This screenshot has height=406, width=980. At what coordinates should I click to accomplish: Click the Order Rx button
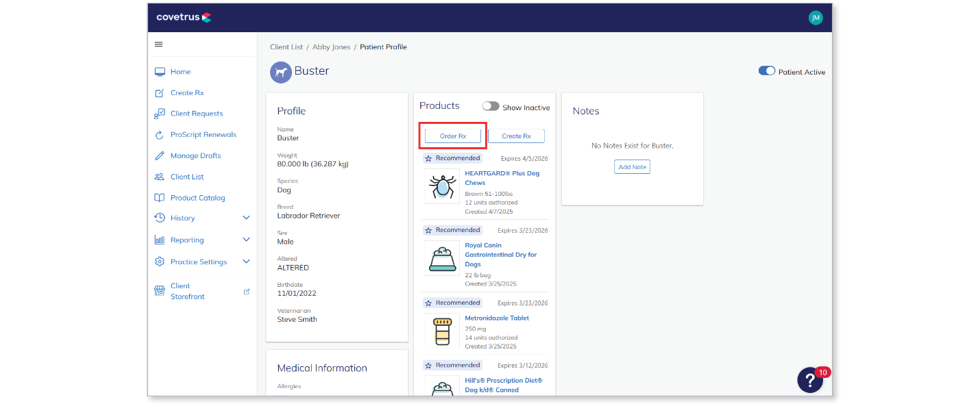453,136
